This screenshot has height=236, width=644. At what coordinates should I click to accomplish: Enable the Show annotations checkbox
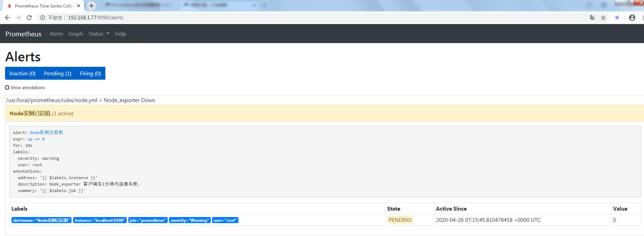click(x=7, y=87)
